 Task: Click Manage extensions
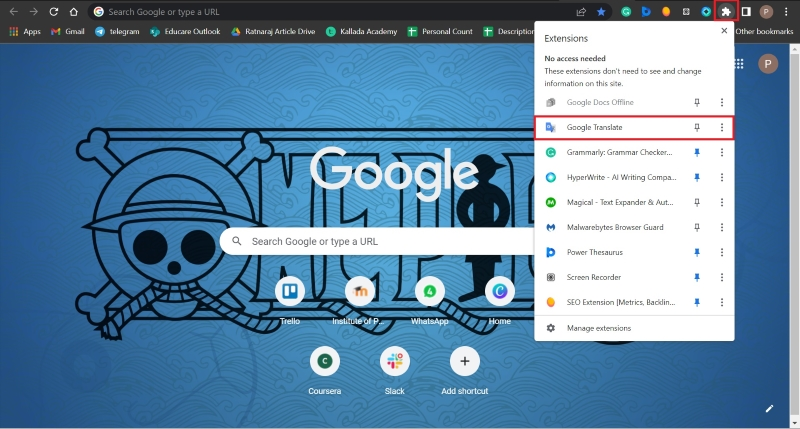click(x=598, y=328)
